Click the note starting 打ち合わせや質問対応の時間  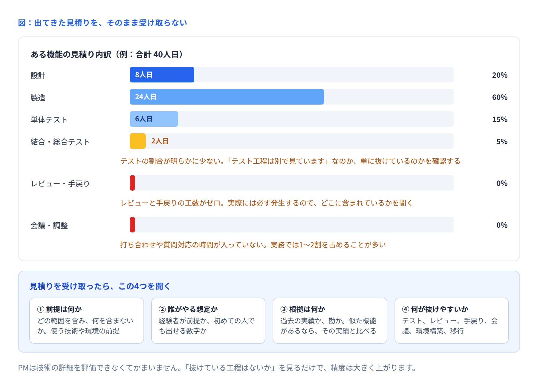253,245
